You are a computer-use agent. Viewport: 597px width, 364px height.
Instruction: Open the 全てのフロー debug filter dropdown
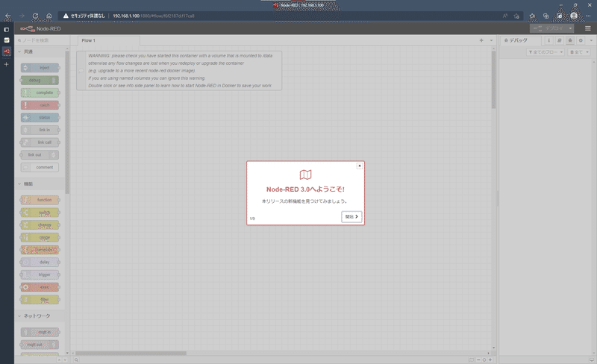(x=546, y=52)
